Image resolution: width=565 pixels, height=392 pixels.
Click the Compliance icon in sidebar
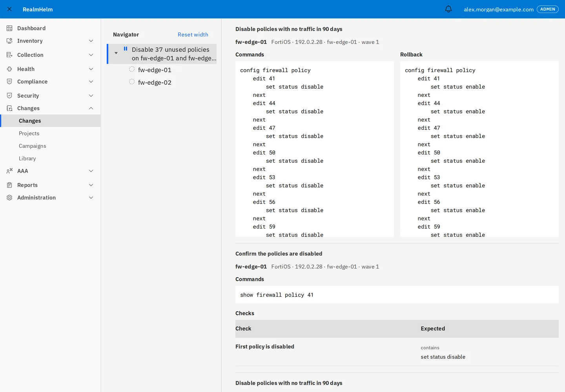(x=9, y=82)
